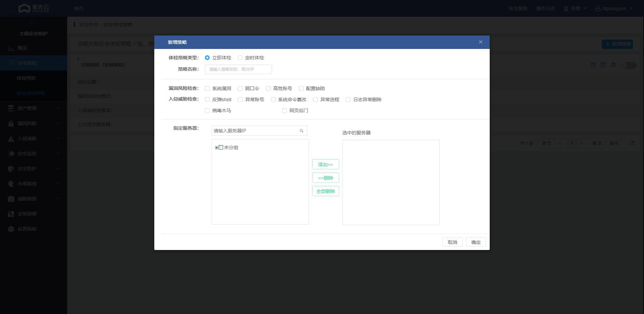Check the 异常账号 checkbox
The image size is (644, 314).
pyautogui.click(x=240, y=100)
